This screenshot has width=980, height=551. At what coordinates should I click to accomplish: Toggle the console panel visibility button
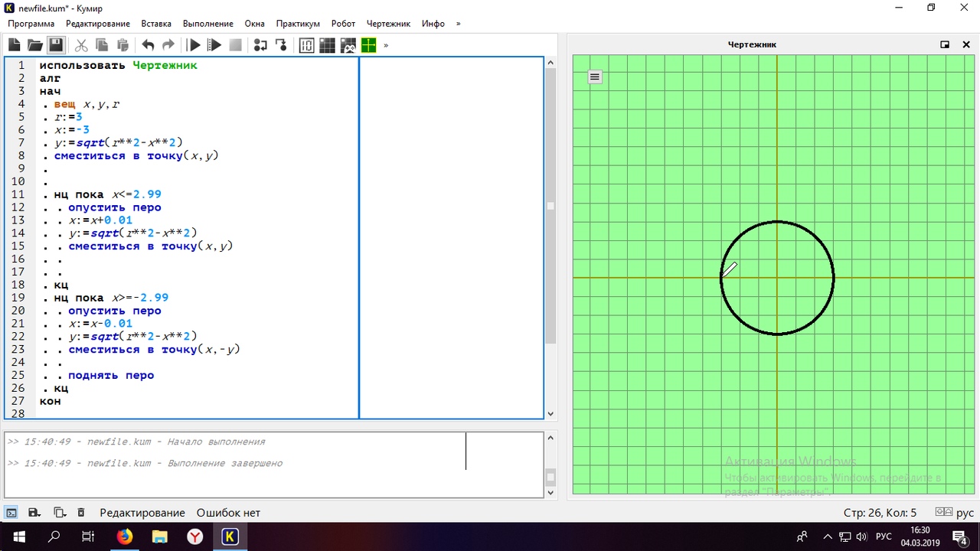(x=11, y=512)
